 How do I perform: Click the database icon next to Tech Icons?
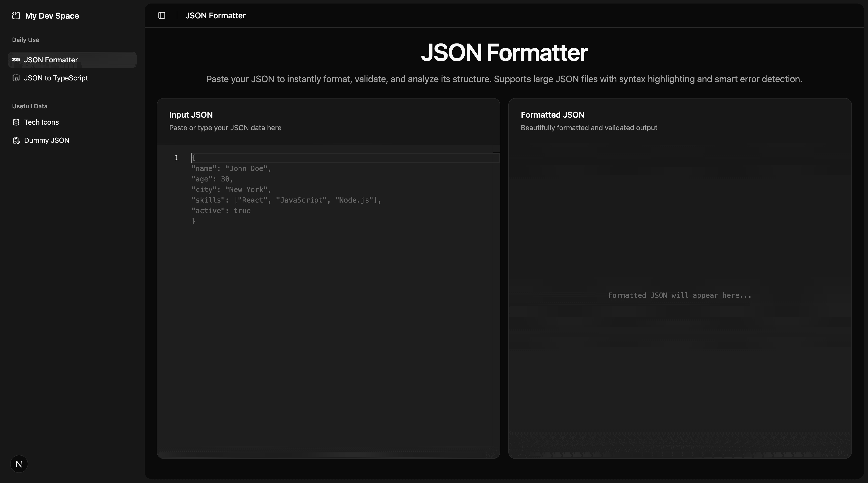point(16,122)
